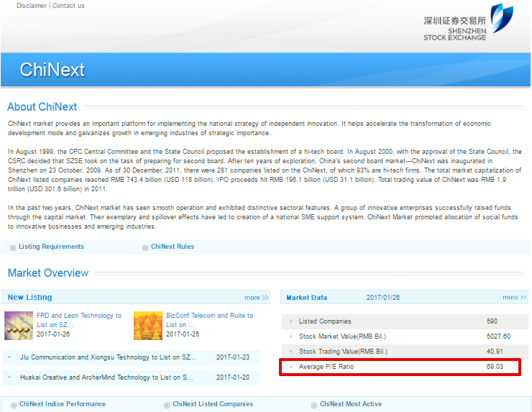Open ChiNext Listed Companies link
This screenshot has height=412, width=532.
tap(213, 404)
